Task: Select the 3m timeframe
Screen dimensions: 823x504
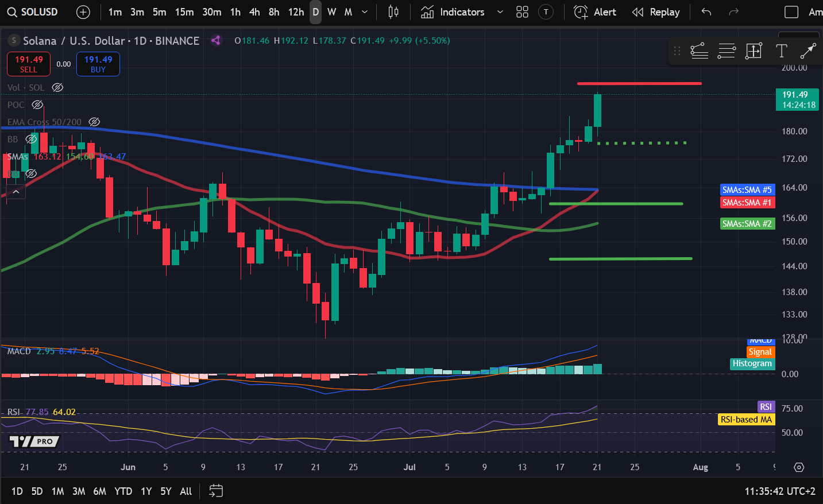Action: 137,12
